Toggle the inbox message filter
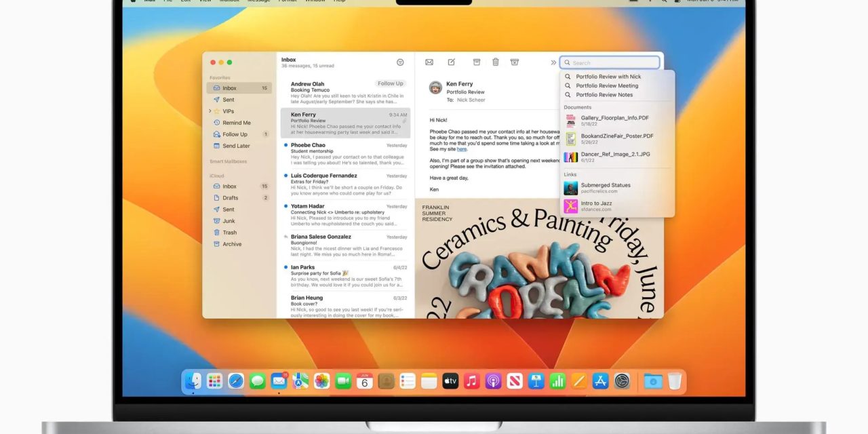 (x=400, y=62)
